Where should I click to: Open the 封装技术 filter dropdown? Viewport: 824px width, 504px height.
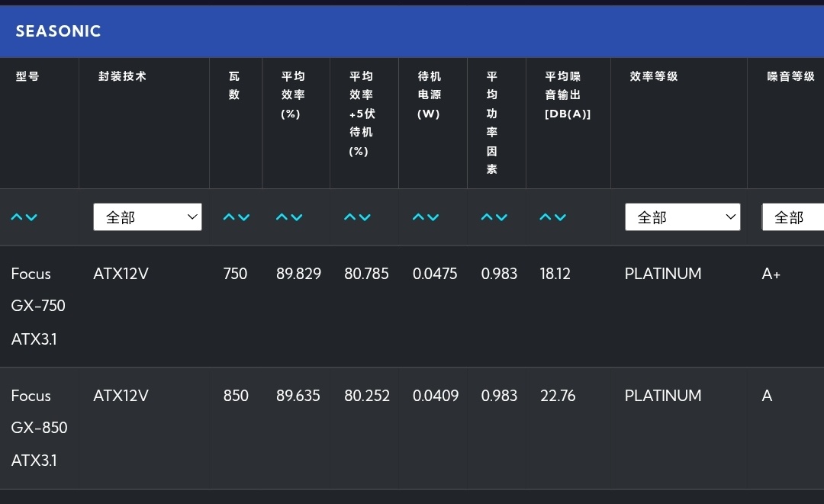pyautogui.click(x=147, y=217)
